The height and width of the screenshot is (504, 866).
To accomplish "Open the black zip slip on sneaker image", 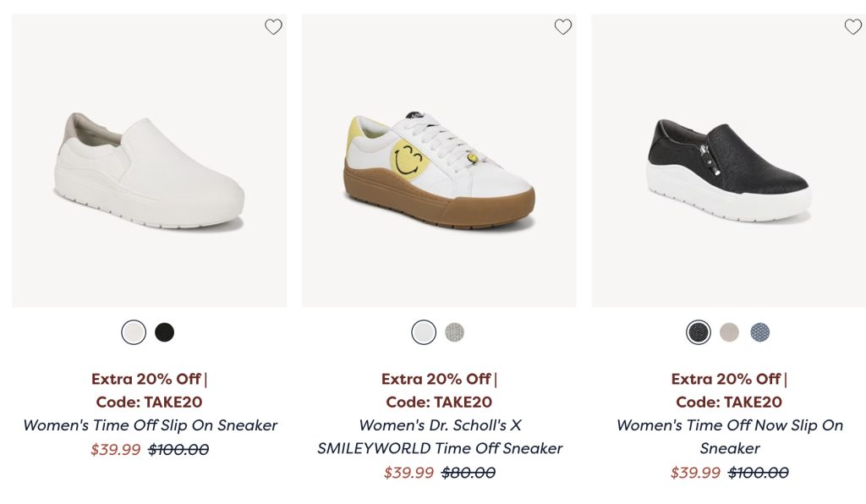I will coord(728,169).
